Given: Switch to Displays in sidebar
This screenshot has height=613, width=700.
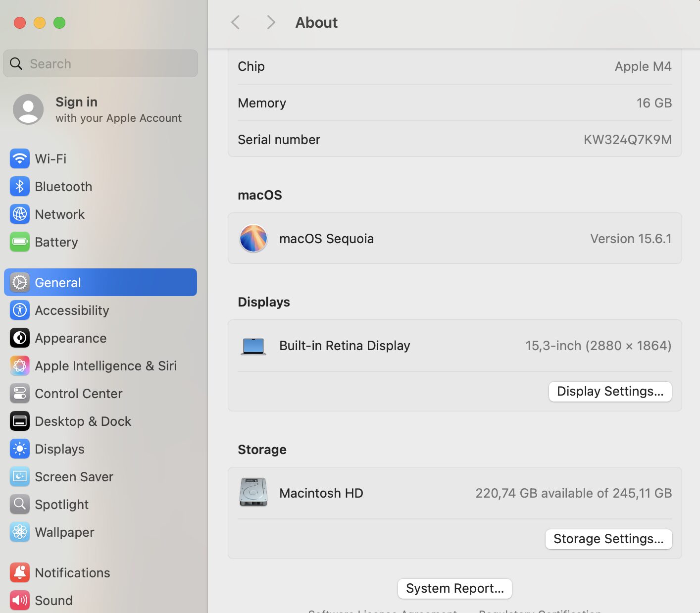Looking at the screenshot, I should [59, 449].
